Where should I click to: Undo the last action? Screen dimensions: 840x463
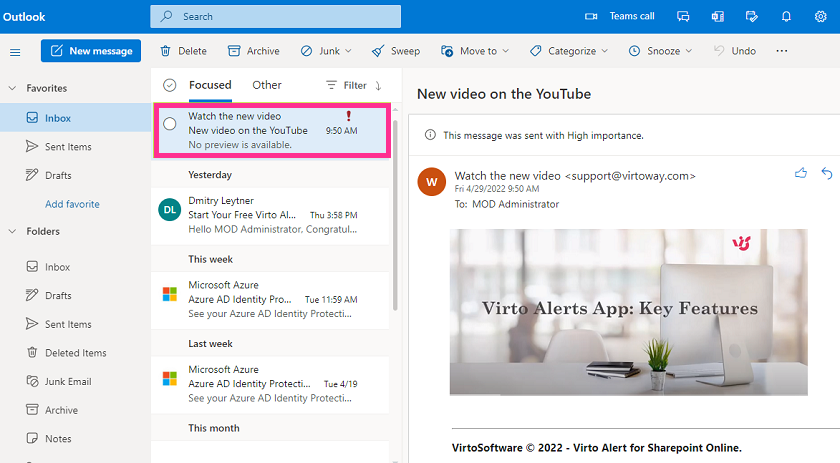click(x=734, y=51)
